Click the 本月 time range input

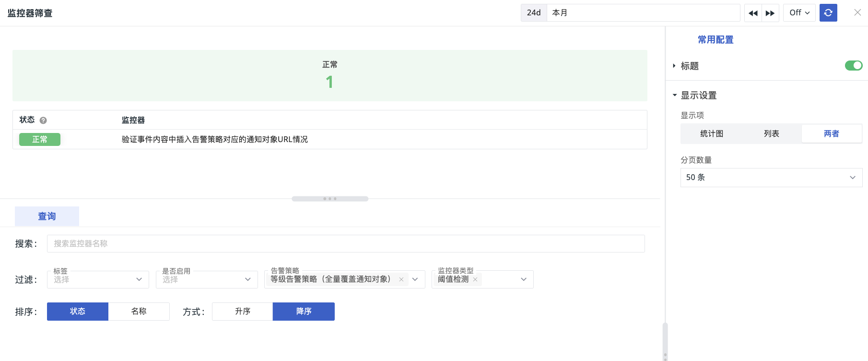[643, 13]
